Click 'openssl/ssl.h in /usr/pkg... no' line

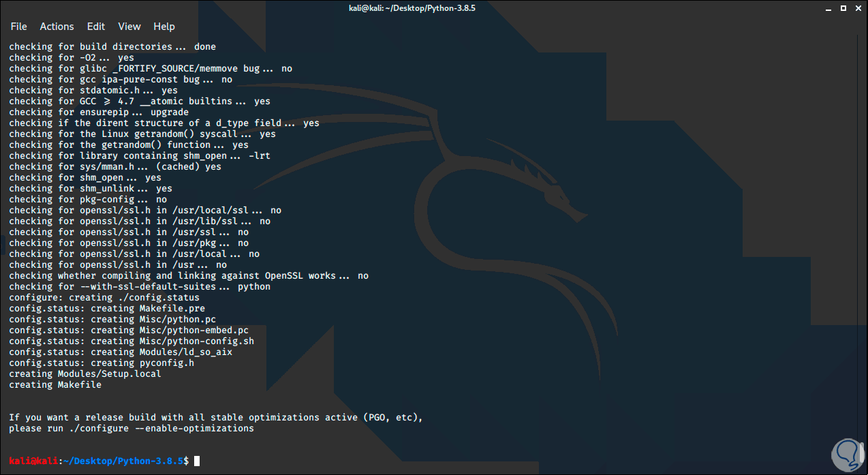point(129,243)
